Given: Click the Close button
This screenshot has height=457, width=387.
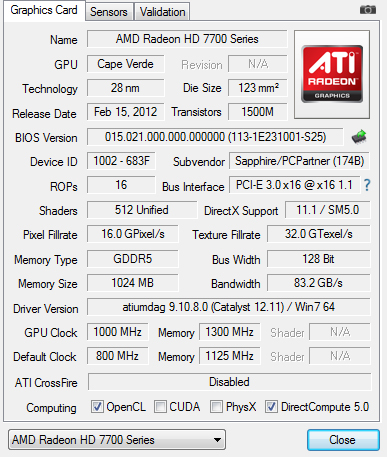Looking at the screenshot, I should click(x=343, y=440).
